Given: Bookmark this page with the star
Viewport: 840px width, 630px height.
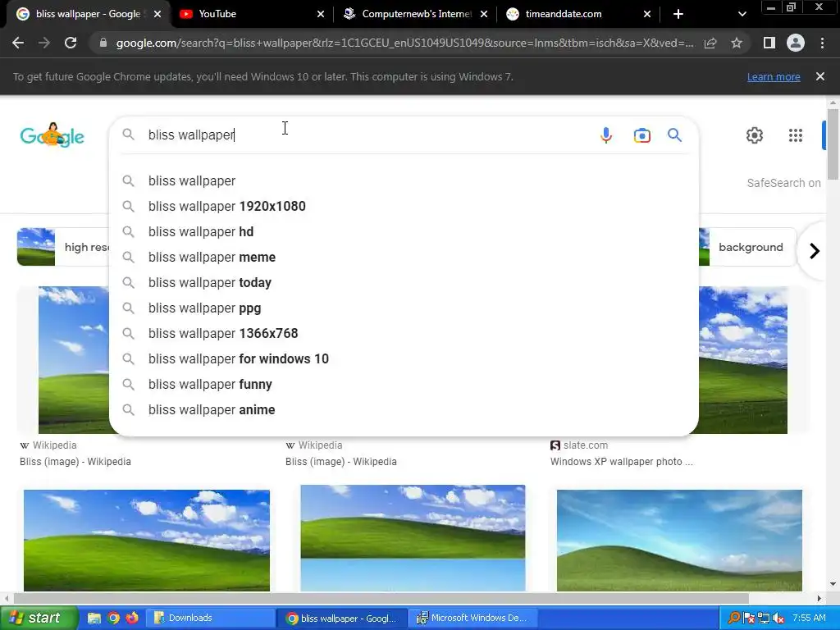Looking at the screenshot, I should [x=737, y=43].
